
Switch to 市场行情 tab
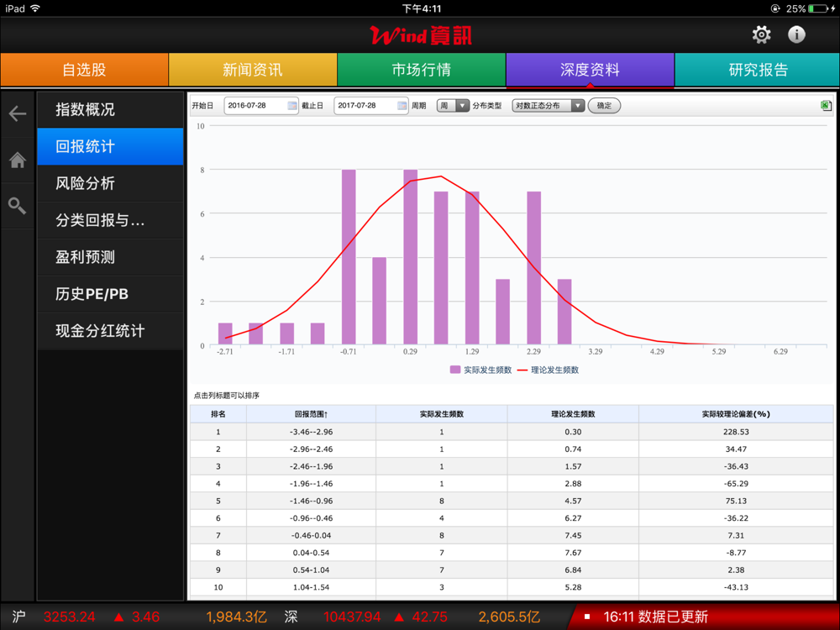[x=421, y=70]
